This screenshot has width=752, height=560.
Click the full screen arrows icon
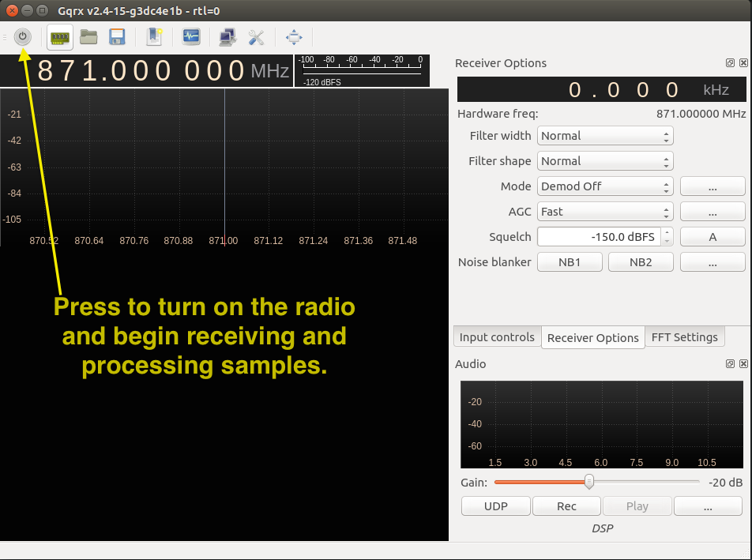click(x=294, y=37)
